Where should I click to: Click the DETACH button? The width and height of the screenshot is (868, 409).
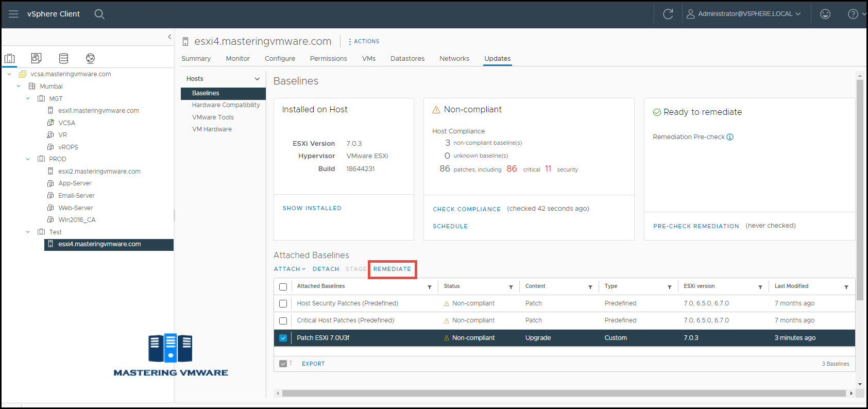click(x=326, y=269)
